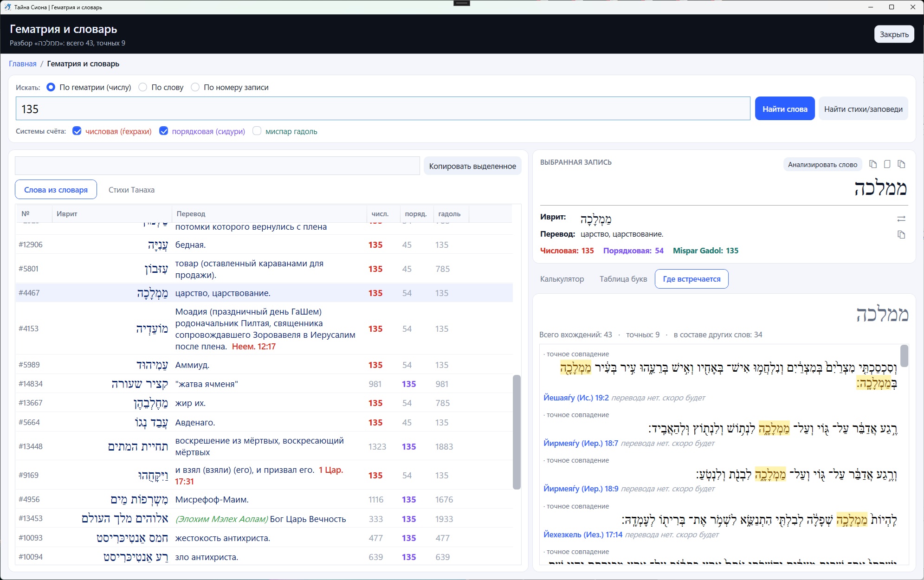Select row #10093 жестокость антихриста.
The height and width of the screenshot is (580, 924).
click(x=264, y=538)
